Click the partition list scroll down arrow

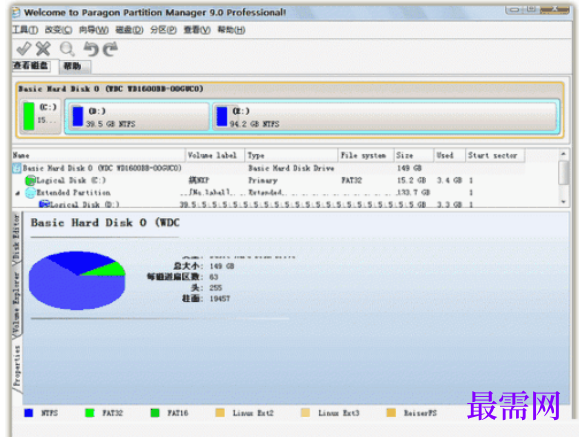[563, 202]
